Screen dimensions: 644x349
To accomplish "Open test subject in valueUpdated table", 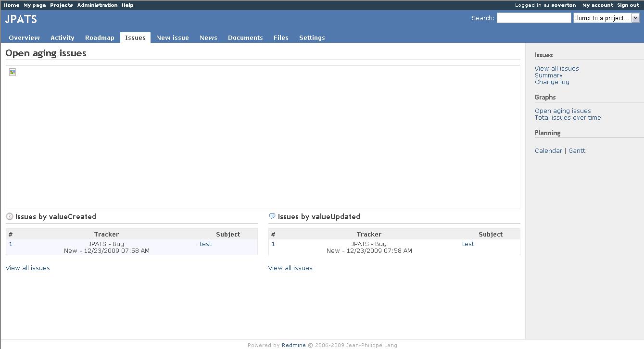I will tap(468, 244).
